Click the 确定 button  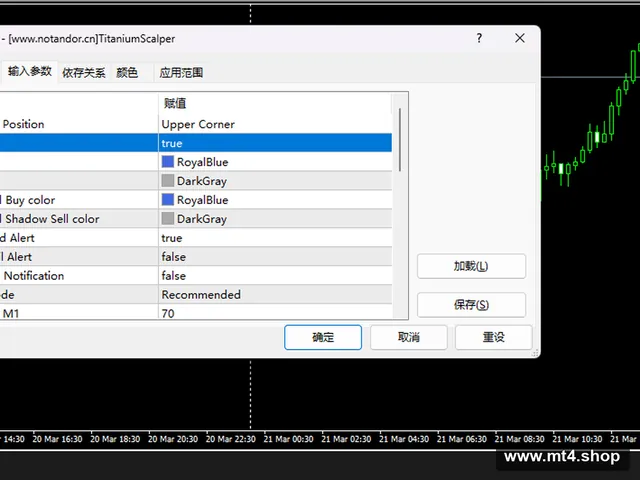tap(323, 337)
